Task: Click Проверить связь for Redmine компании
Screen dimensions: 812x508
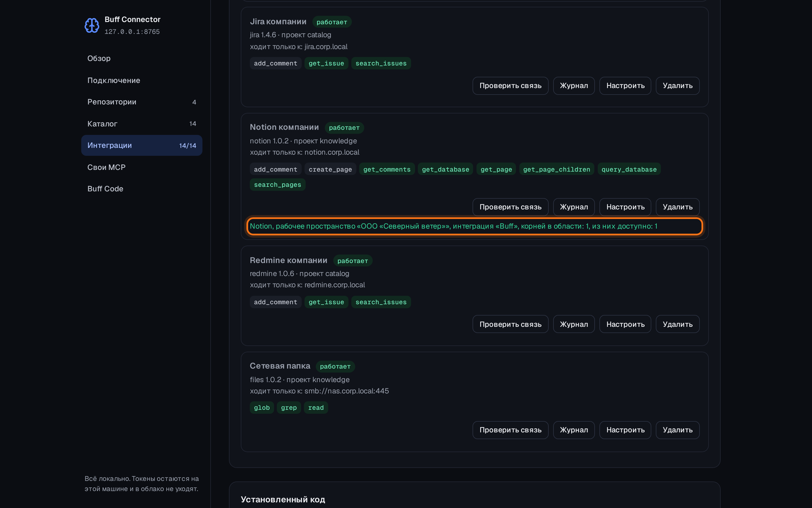Action: pos(510,324)
